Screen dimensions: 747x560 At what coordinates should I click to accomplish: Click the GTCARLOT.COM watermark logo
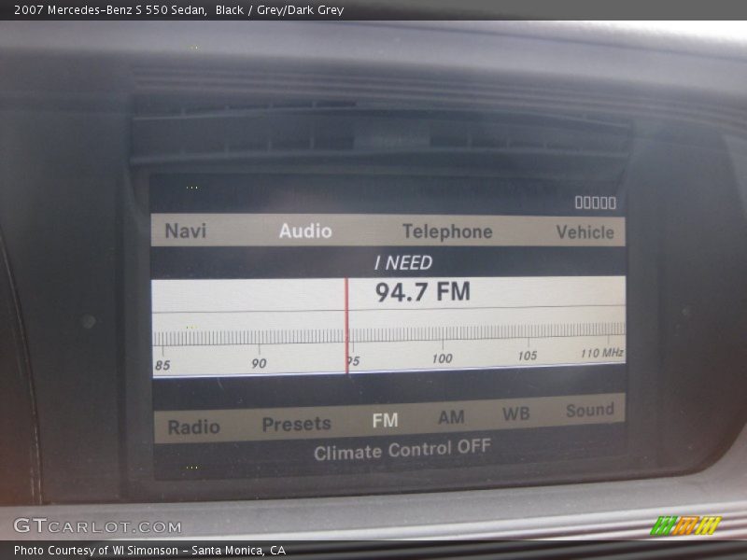coord(97,526)
